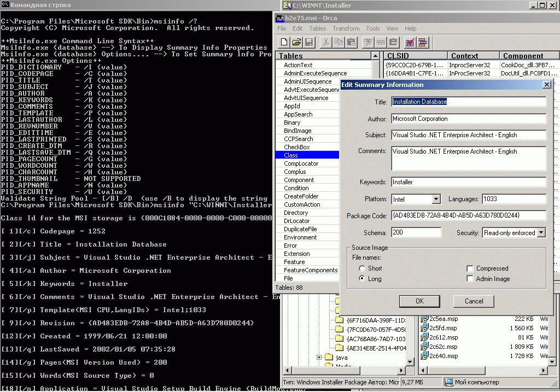Open the Help menu in Orca

click(x=410, y=28)
